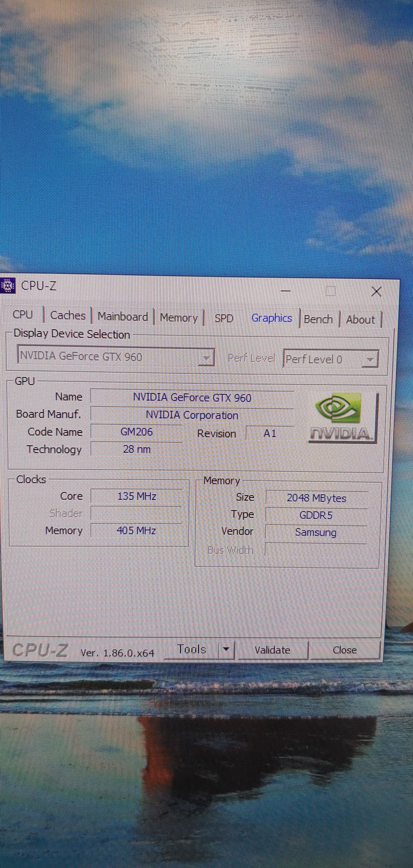The image size is (413, 868).
Task: Select the GM206 code name value
Action: point(137,432)
